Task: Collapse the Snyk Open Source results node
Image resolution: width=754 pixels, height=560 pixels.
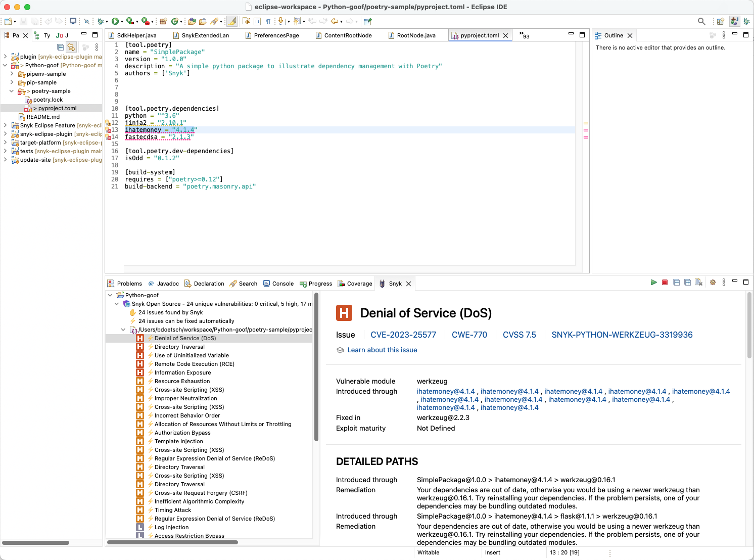Action: [x=117, y=304]
